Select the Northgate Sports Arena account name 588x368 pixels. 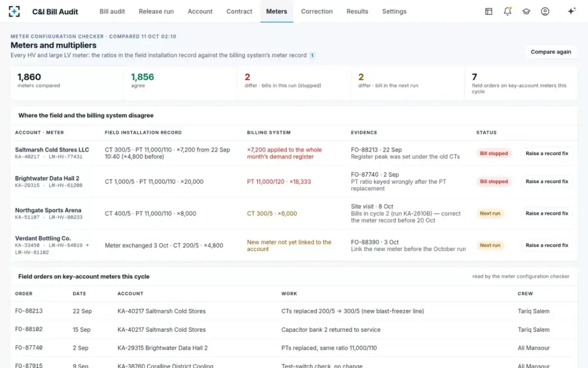48,210
